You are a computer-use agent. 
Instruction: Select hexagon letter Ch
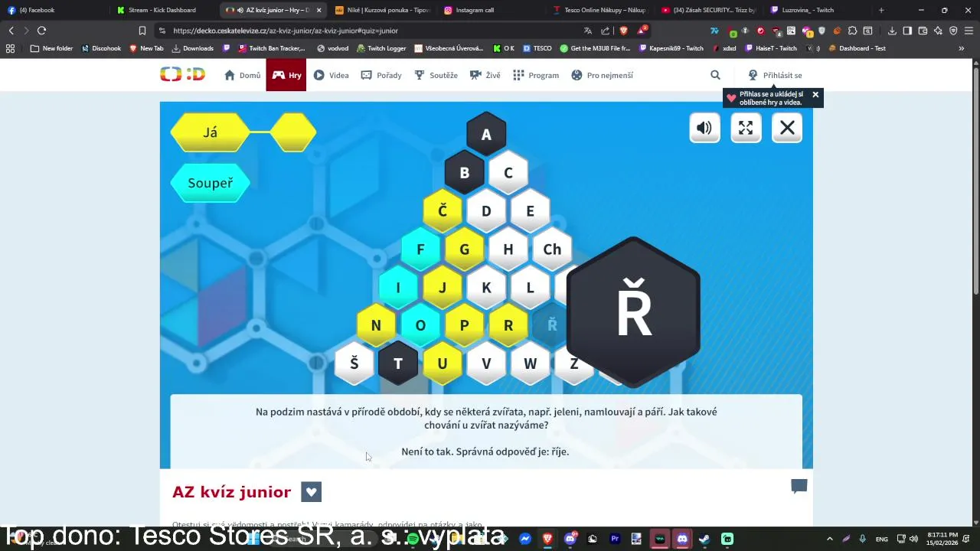[552, 249]
